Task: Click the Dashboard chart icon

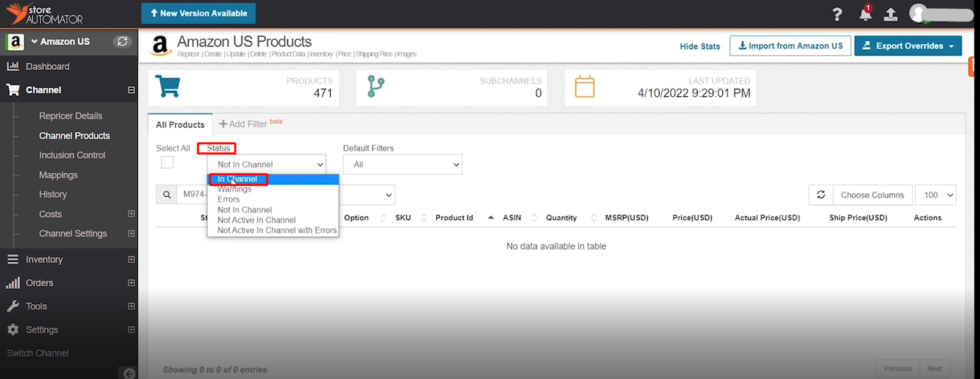Action: (12, 66)
